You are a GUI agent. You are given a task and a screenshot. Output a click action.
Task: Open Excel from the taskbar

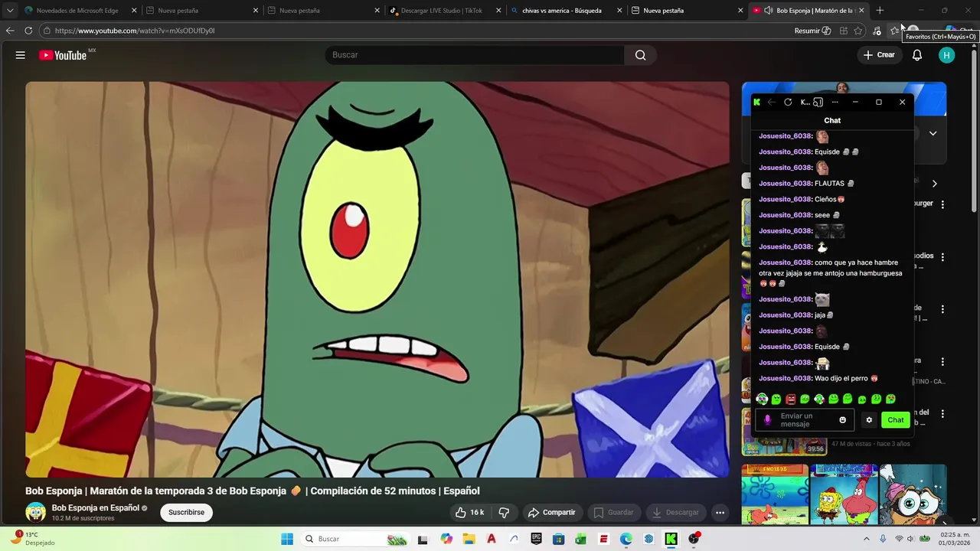pyautogui.click(x=581, y=540)
